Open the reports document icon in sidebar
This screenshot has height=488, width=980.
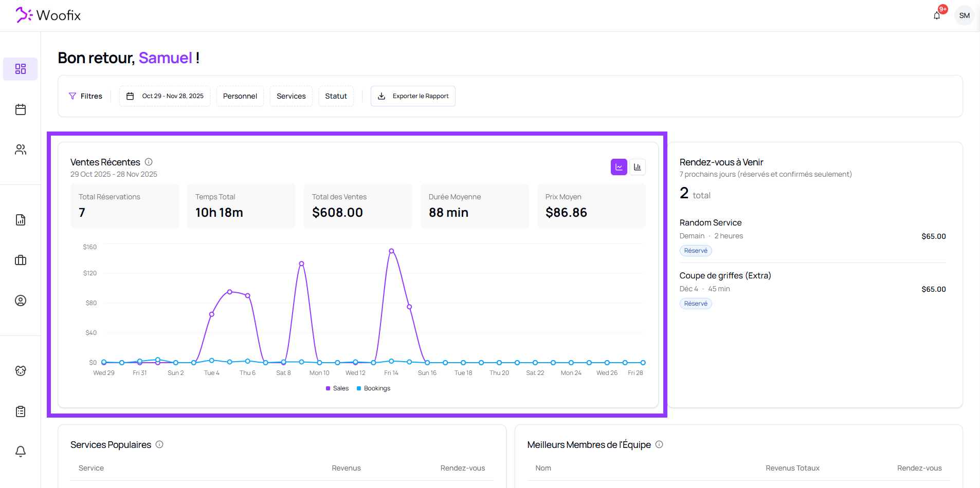pyautogui.click(x=21, y=220)
